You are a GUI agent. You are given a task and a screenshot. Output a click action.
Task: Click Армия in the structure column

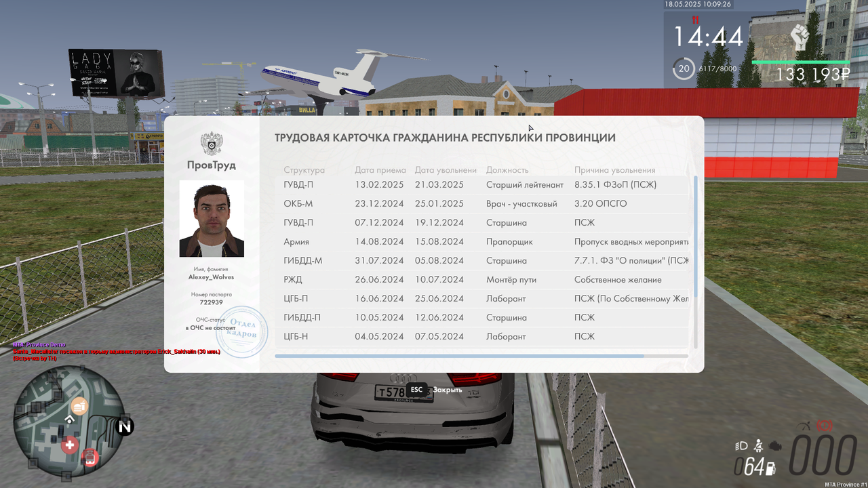point(296,242)
